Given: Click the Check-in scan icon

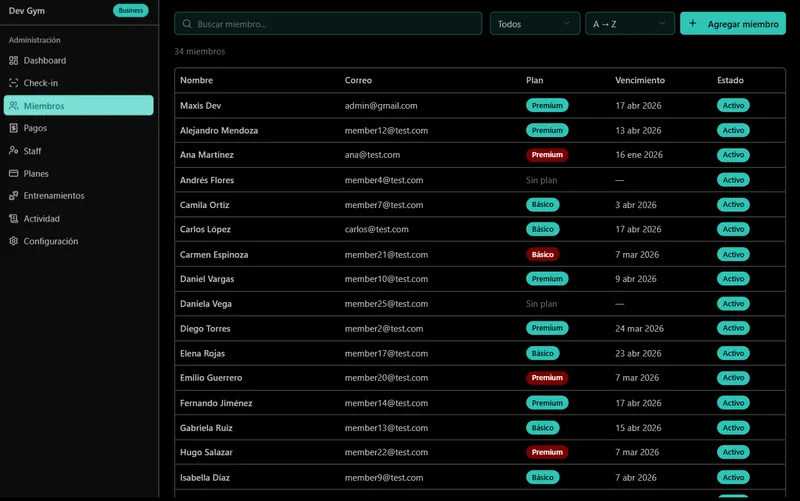Looking at the screenshot, I should pyautogui.click(x=14, y=83).
